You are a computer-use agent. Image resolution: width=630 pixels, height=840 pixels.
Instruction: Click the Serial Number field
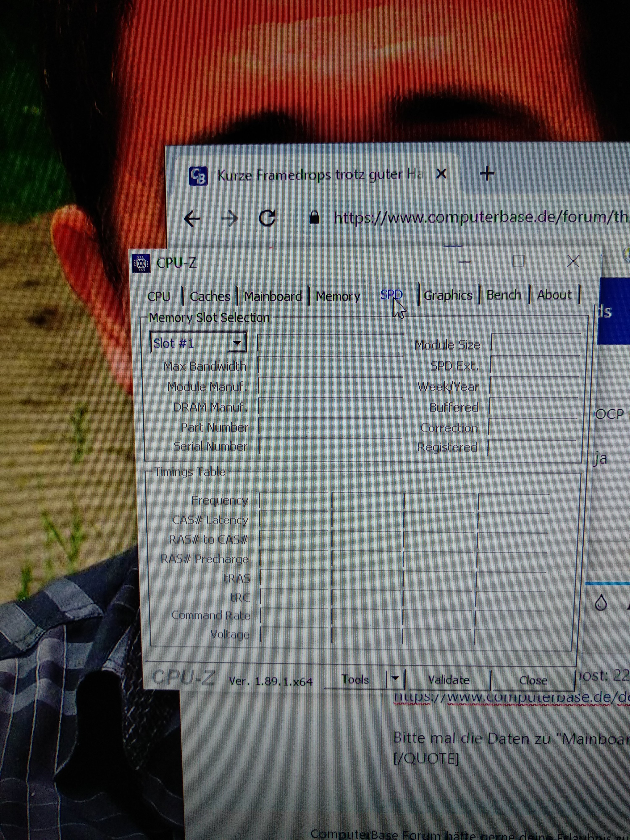[x=330, y=446]
